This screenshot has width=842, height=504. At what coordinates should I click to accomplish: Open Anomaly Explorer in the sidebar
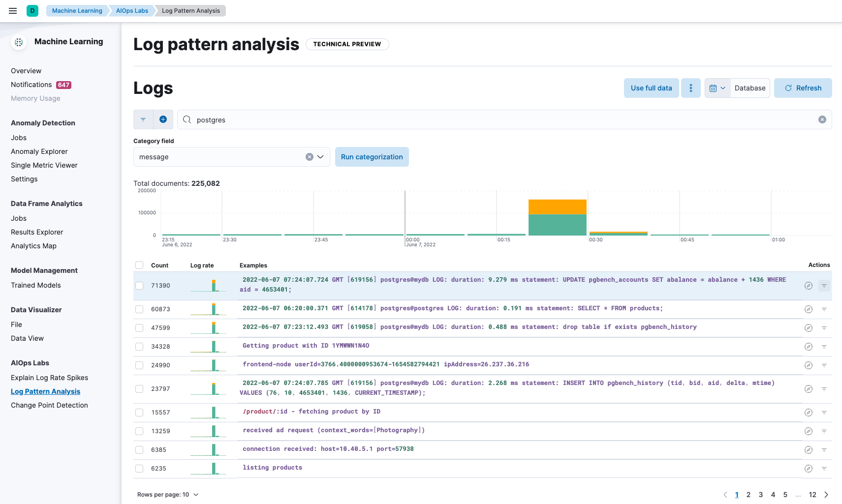click(39, 151)
